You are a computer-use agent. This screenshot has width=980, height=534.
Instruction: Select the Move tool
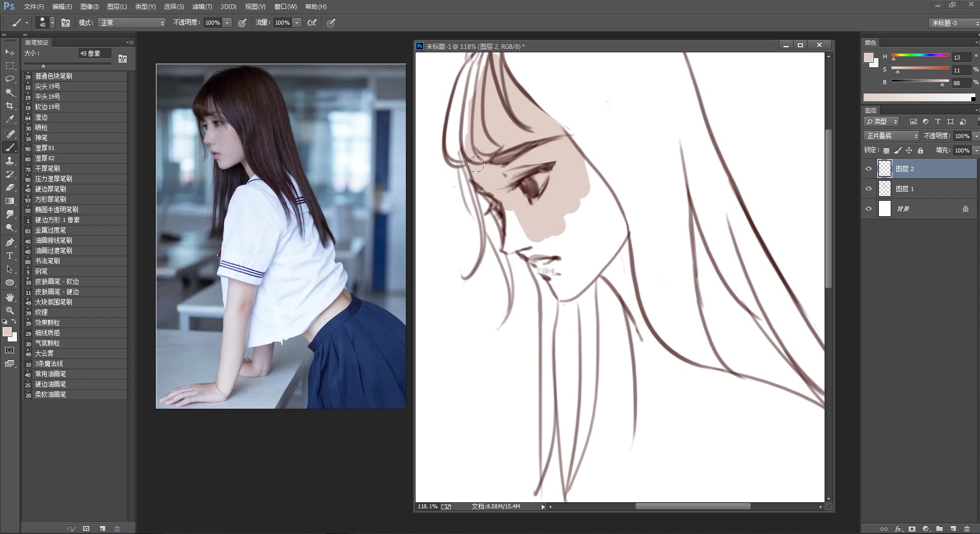(x=9, y=52)
